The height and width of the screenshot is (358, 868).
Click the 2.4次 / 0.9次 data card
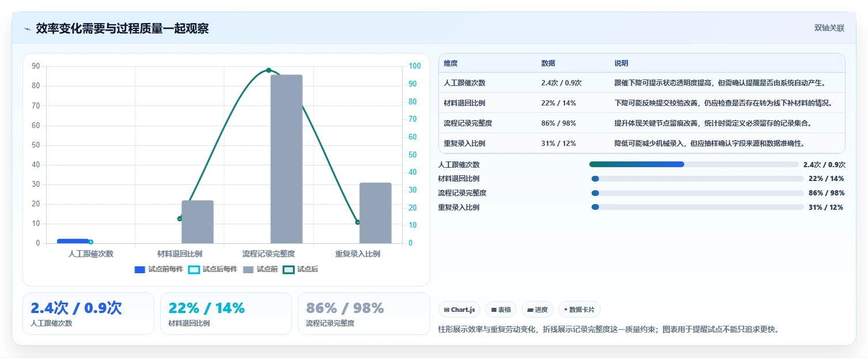(x=88, y=314)
